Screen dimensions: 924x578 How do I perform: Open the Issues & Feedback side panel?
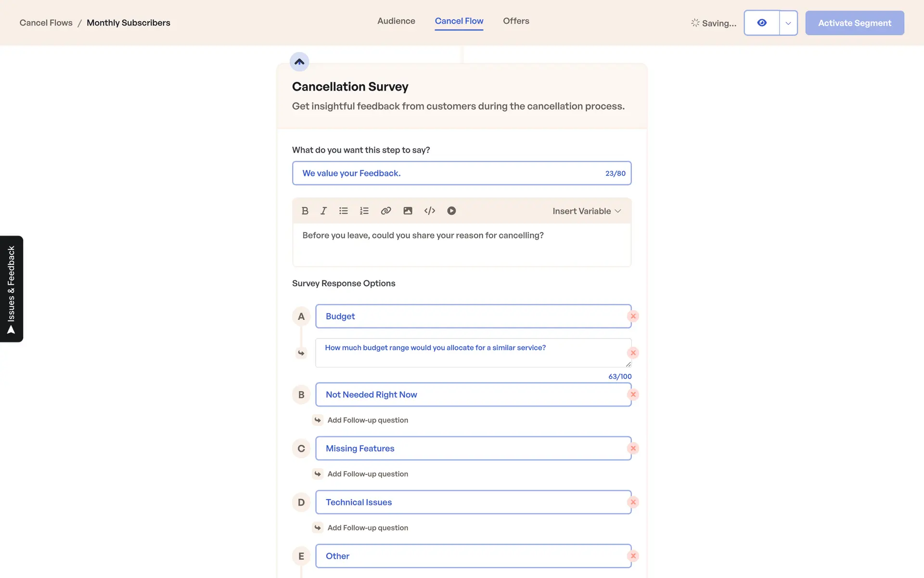(12, 289)
